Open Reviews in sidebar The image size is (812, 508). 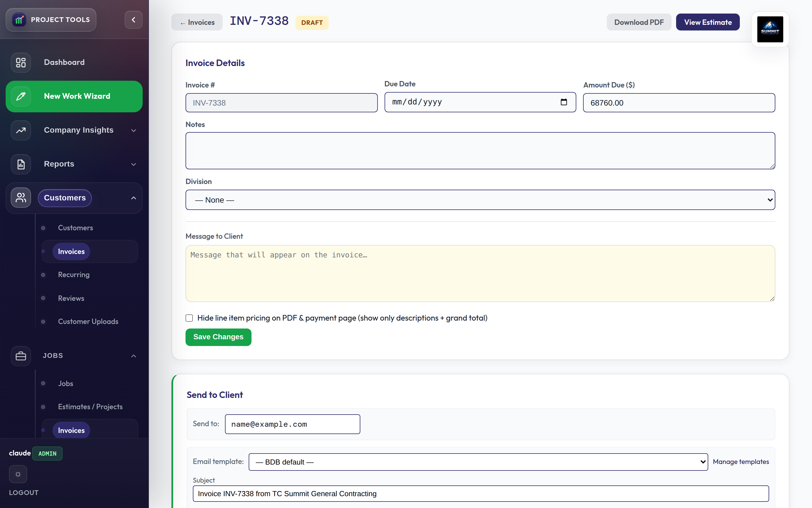click(71, 298)
